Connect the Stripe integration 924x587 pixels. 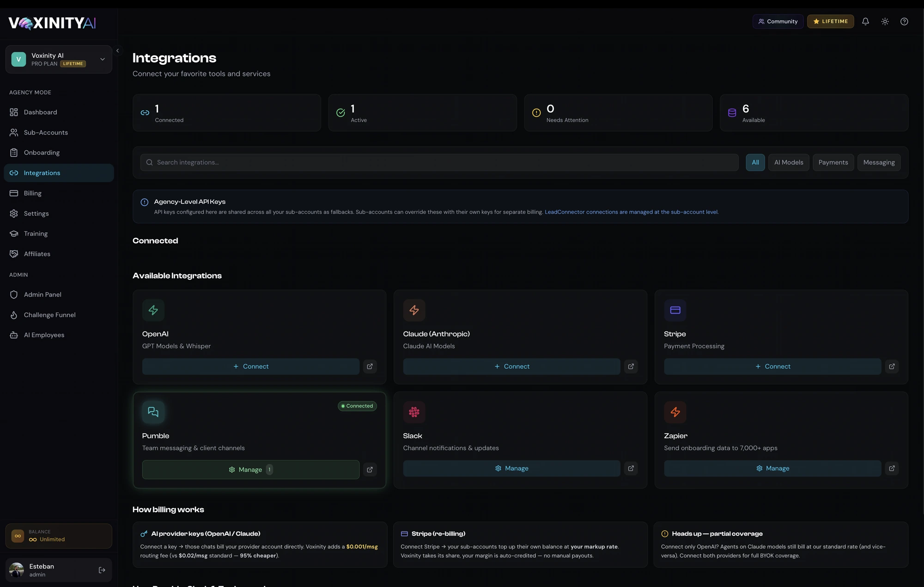[772, 367]
